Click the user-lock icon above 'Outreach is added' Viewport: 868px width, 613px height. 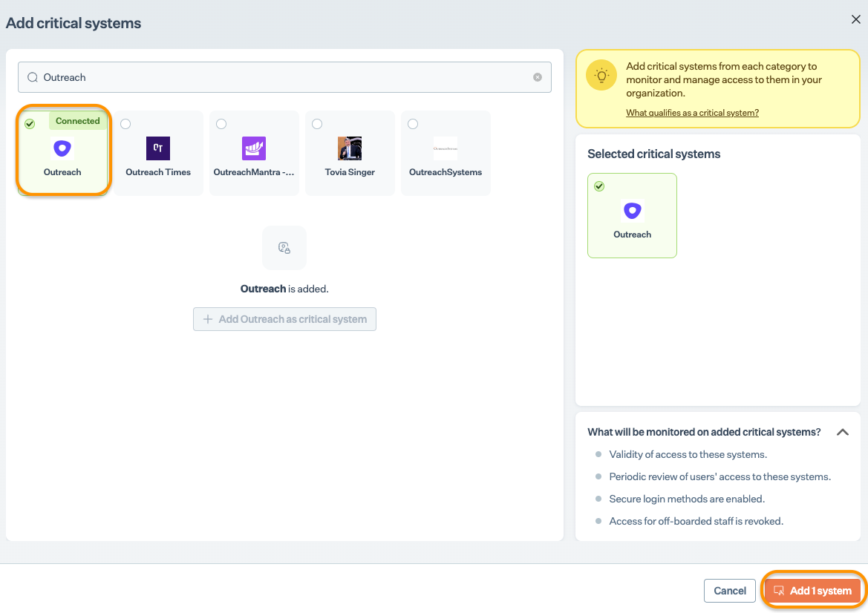(284, 248)
